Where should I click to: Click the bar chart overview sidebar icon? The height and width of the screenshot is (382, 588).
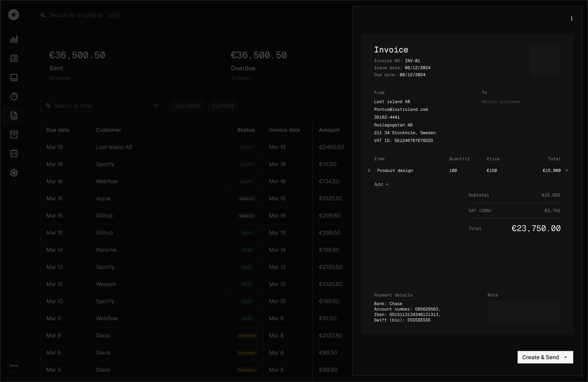coord(14,39)
